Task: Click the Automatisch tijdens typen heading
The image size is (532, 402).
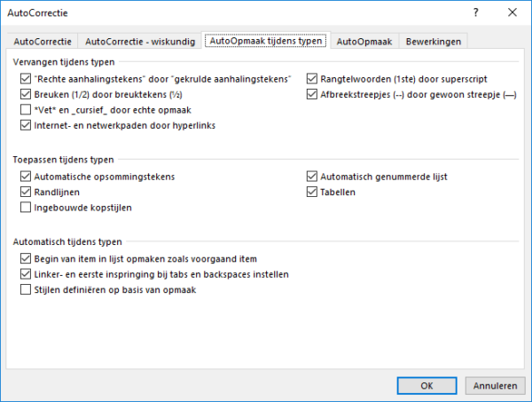Action: pyautogui.click(x=67, y=241)
